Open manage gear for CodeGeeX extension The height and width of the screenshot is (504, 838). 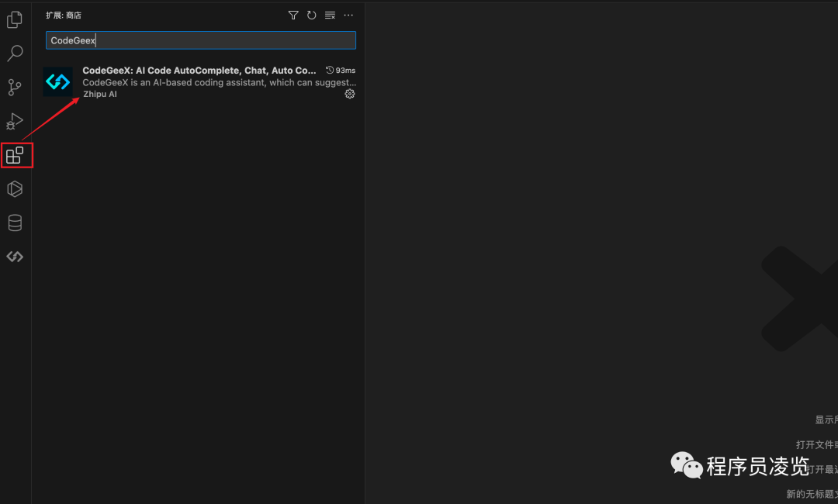coord(349,94)
